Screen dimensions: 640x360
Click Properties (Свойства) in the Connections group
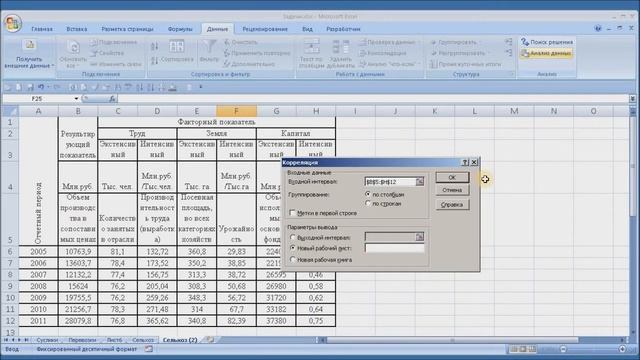click(x=107, y=53)
